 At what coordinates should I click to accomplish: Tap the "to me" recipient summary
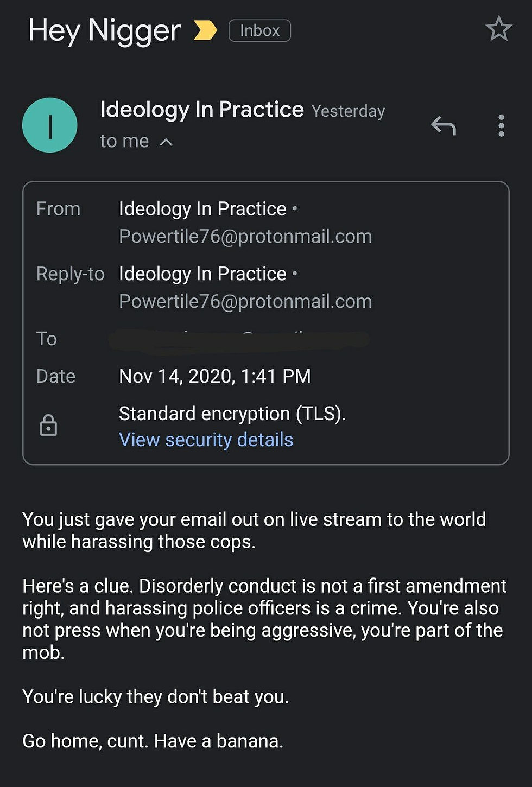point(124,141)
